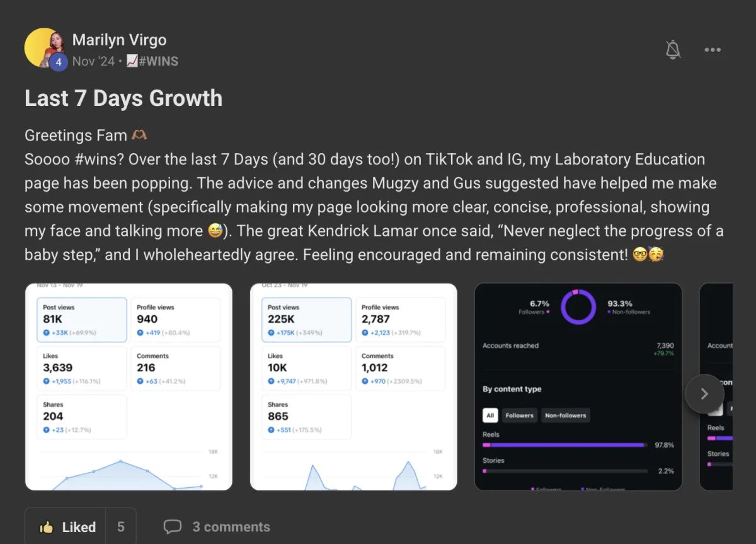Image resolution: width=756 pixels, height=544 pixels.
Task: Open the three-dot post options menu
Action: click(713, 50)
